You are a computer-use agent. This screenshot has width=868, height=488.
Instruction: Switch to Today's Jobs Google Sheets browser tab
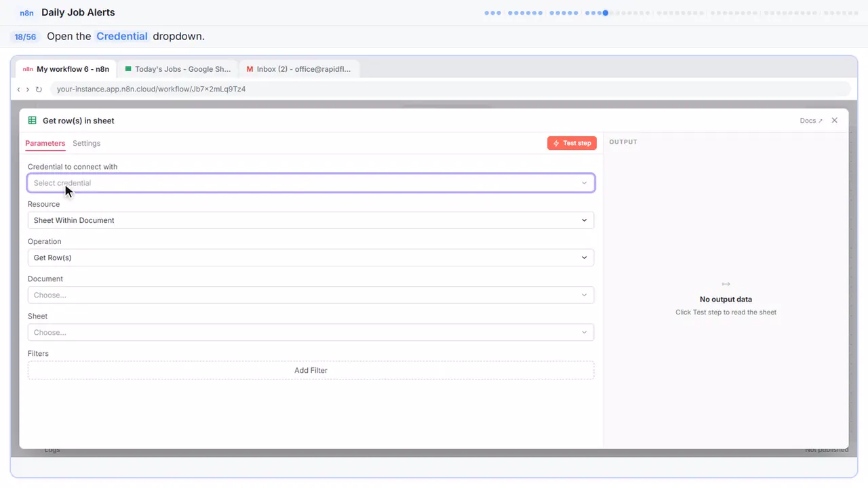[x=178, y=69]
